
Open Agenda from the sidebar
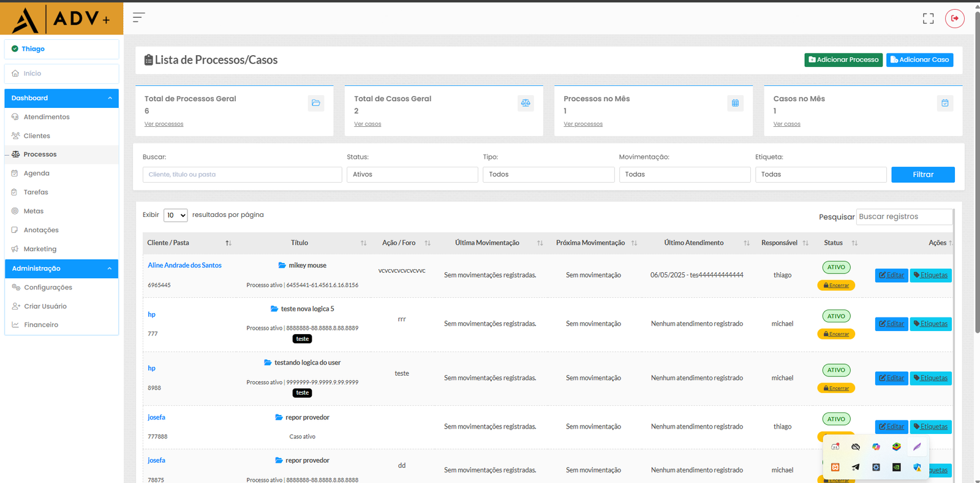[x=36, y=173]
